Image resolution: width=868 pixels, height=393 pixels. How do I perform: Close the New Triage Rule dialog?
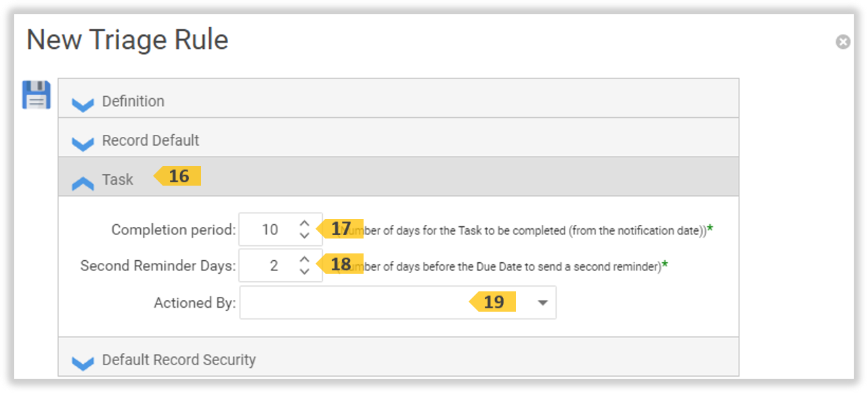pos(843,42)
